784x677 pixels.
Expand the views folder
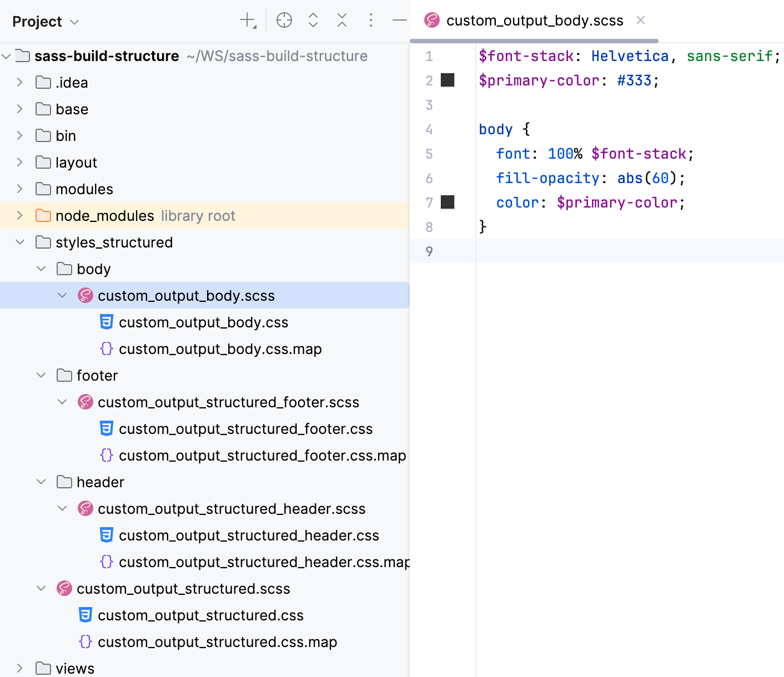point(20,668)
